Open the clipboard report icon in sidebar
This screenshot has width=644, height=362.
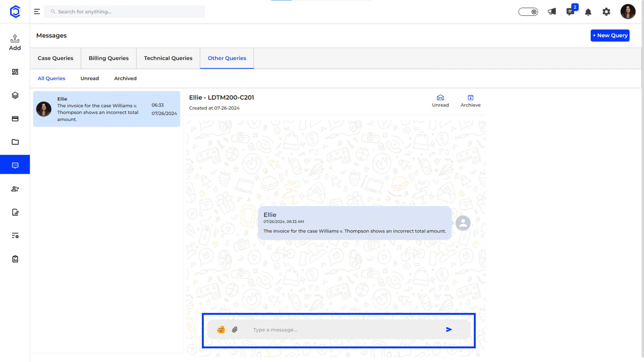pos(15,259)
